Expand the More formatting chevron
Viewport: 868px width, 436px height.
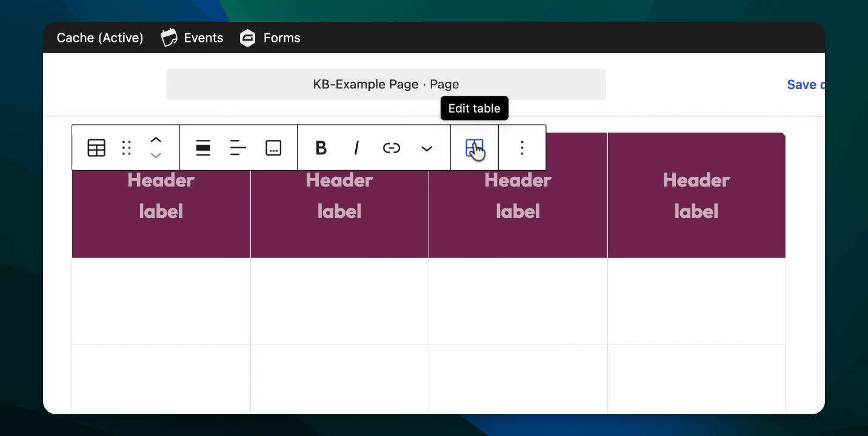coord(427,148)
